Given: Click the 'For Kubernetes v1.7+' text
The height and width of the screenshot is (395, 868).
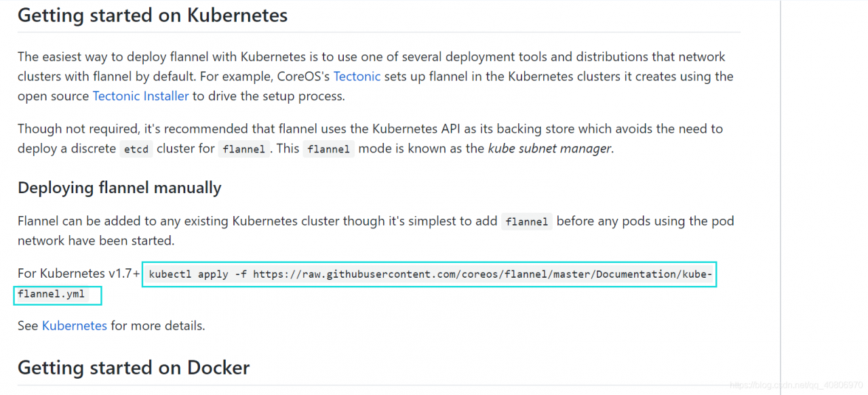Looking at the screenshot, I should 79,274.
